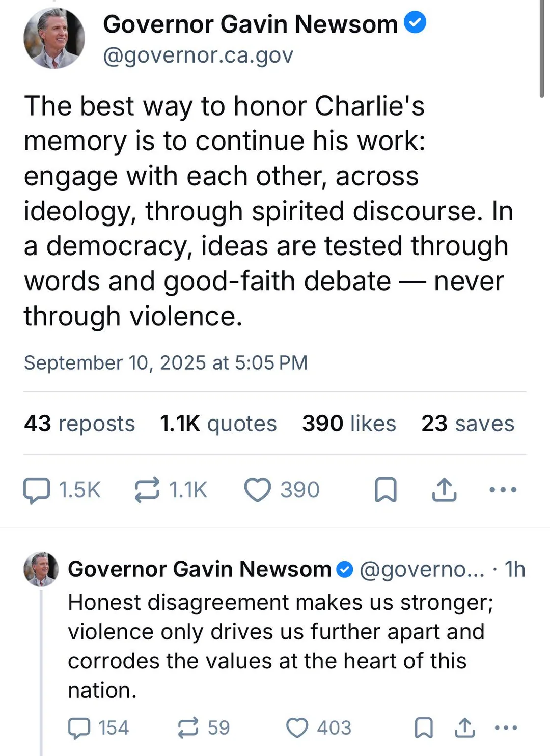Click the vertical scrollbar on right edge
Image resolution: width=550 pixels, height=756 pixels.
(542, 48)
